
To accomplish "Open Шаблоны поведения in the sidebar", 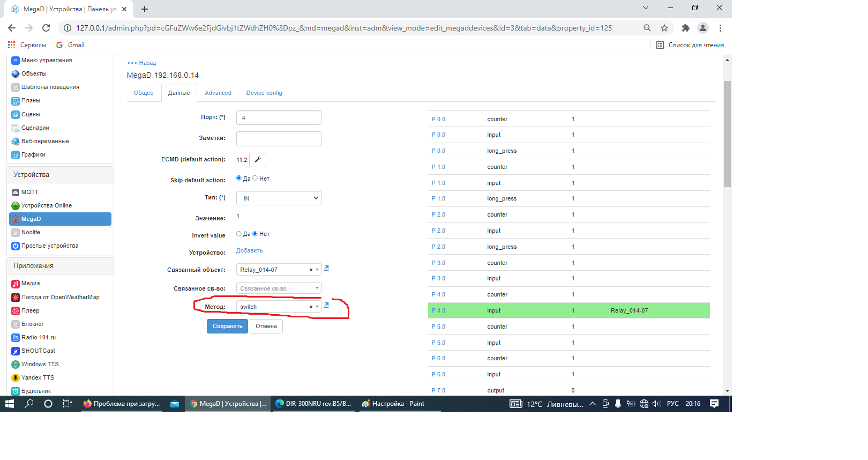I will 50,87.
